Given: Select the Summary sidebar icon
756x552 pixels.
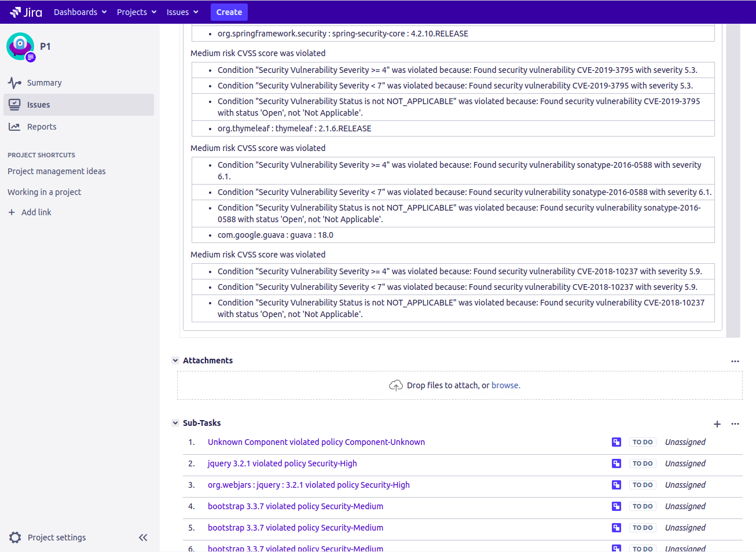Looking at the screenshot, I should point(13,82).
